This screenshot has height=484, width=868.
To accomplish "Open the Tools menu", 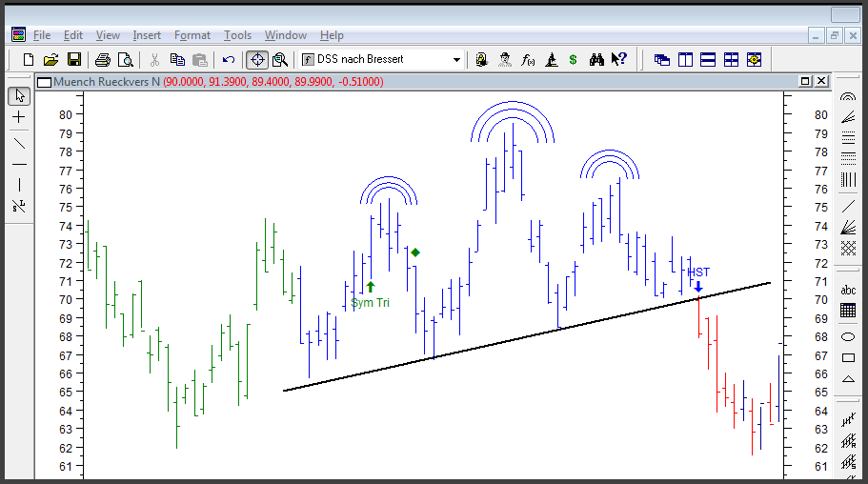I will [237, 35].
